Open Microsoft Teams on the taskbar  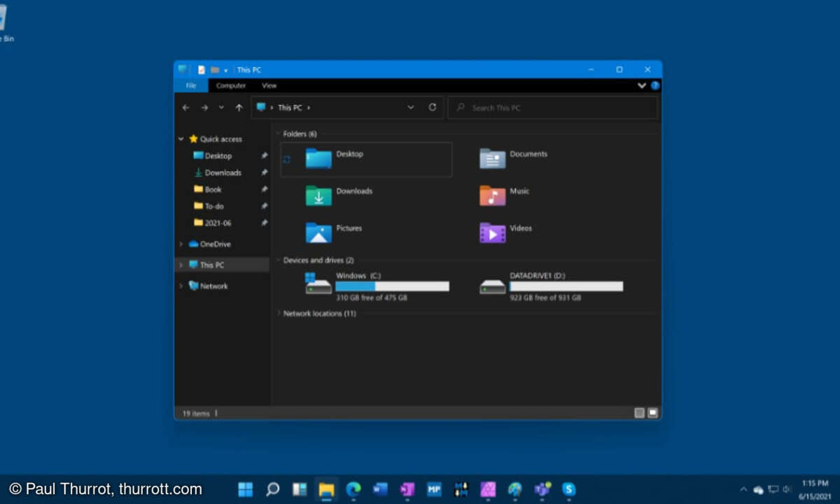pos(542,489)
